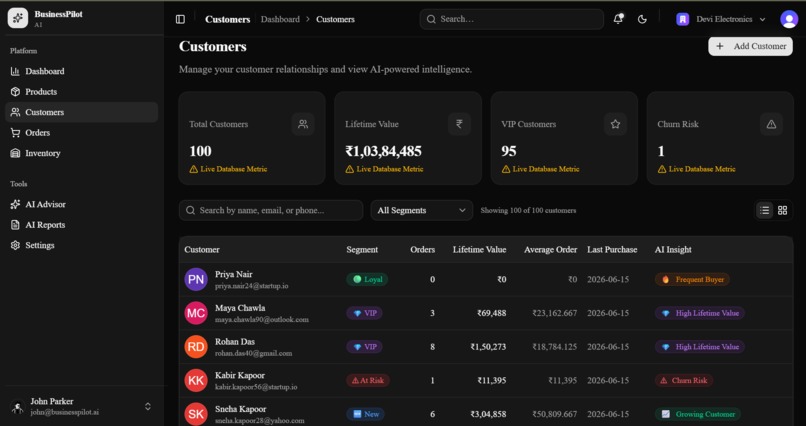Open the user avatar menu
The height and width of the screenshot is (426, 806).
pos(789,19)
